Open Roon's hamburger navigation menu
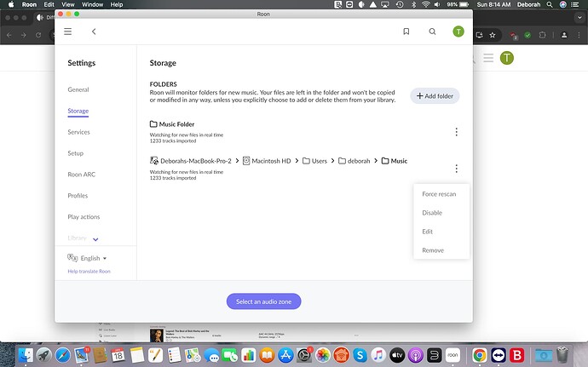588x367 pixels. coord(67,32)
